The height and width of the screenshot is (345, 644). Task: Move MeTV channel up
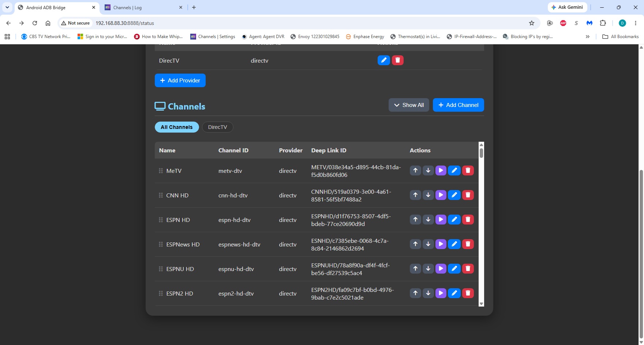pos(415,170)
